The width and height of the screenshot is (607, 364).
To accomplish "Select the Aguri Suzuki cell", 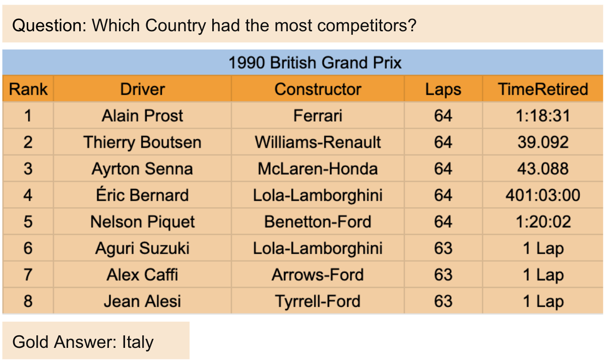I will (x=142, y=249).
